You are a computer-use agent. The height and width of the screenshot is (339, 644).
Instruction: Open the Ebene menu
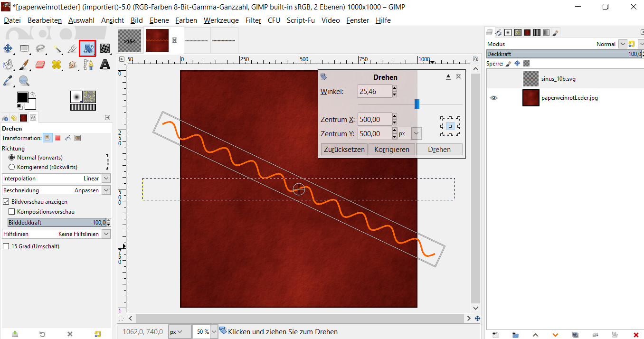159,20
